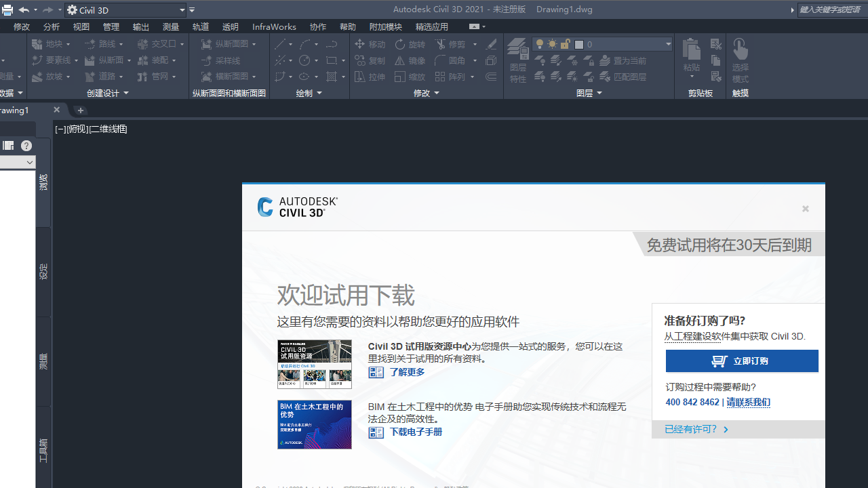This screenshot has width=868, height=488.
Task: Expand the 绘制 panel
Action: (x=309, y=93)
